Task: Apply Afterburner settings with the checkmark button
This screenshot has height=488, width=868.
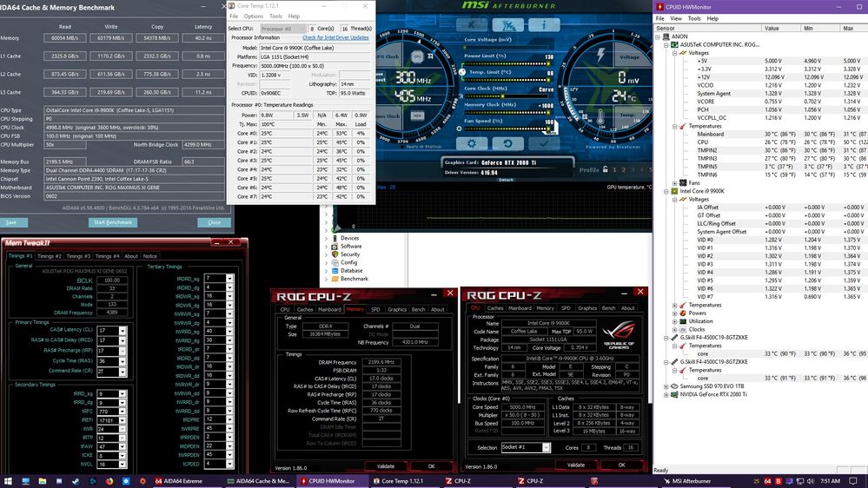Action: coord(544,143)
